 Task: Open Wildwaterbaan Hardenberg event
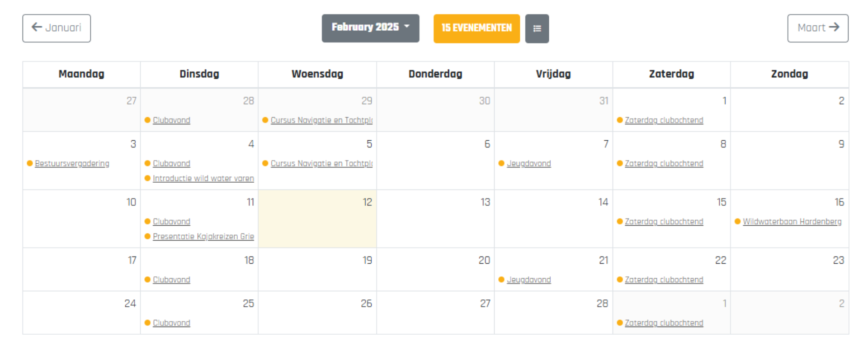point(792,222)
